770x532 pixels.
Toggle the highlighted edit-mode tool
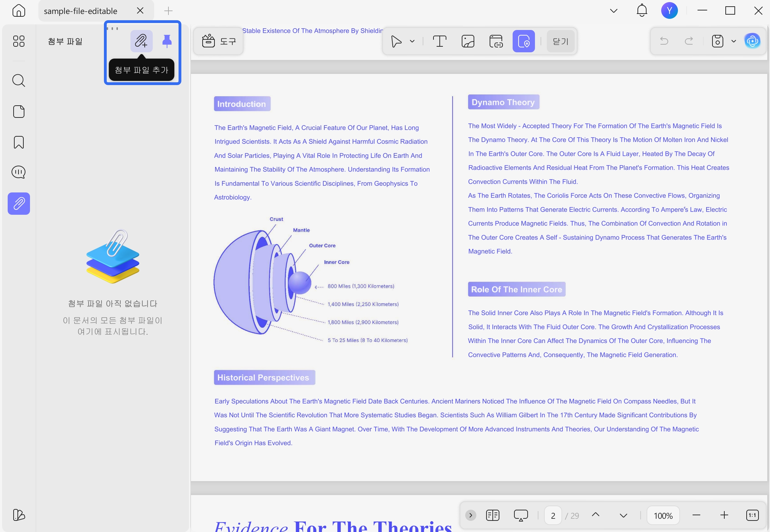tap(524, 41)
